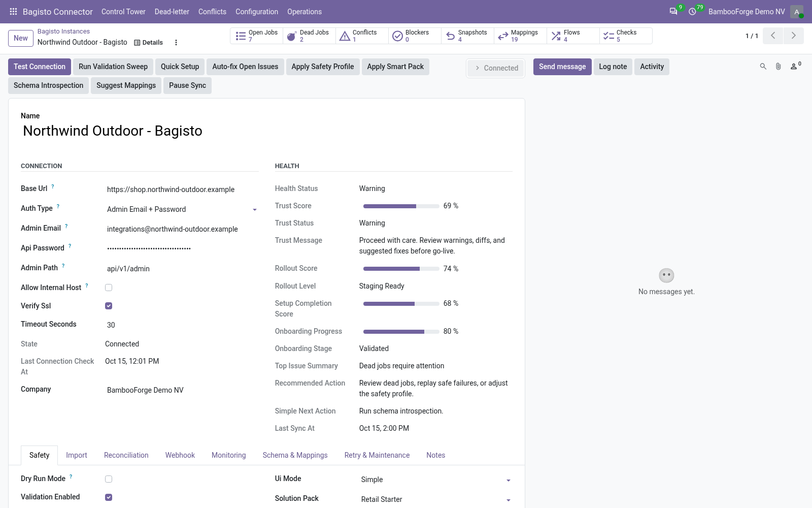This screenshot has width=812, height=508.
Task: Open the Blockers checkmark stat button
Action: 415,36
